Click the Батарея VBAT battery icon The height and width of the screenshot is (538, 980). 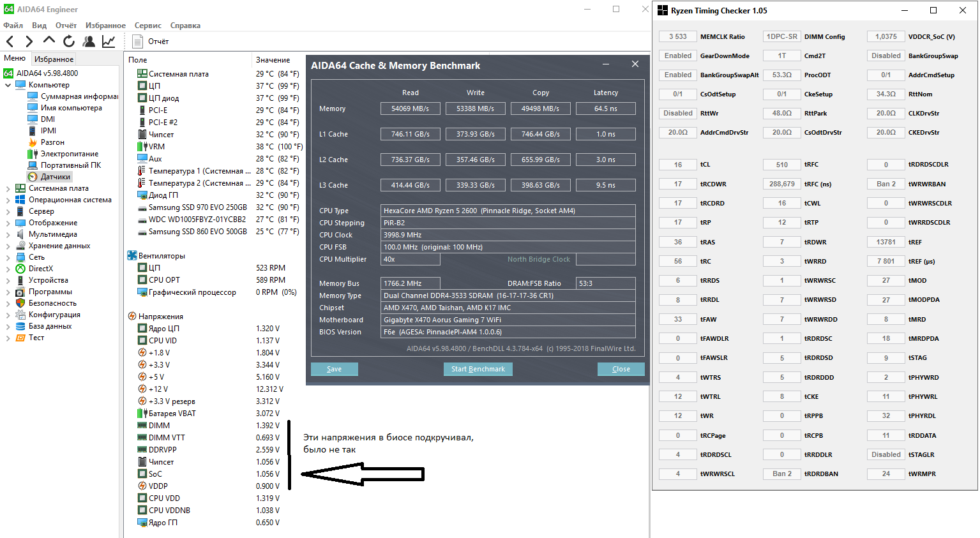point(142,414)
